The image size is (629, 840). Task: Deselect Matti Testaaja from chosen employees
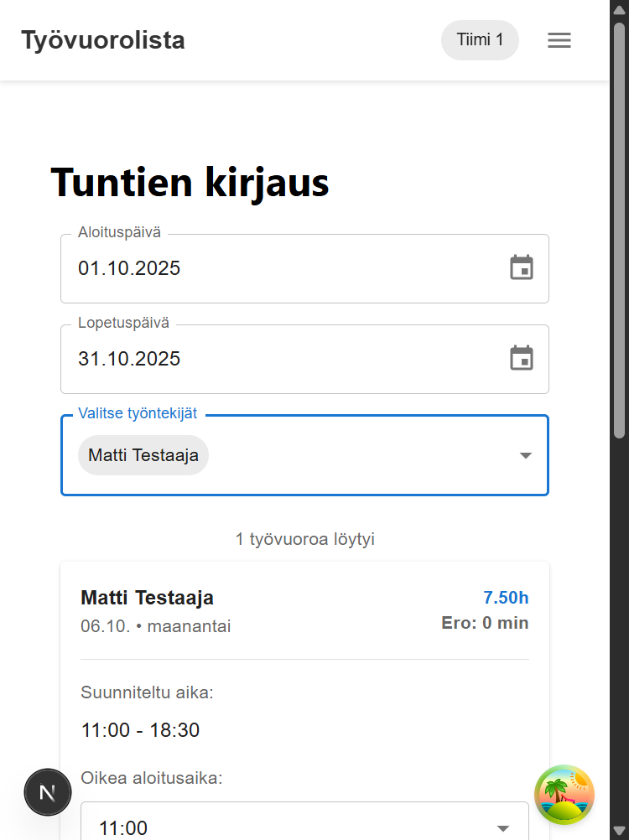pyautogui.click(x=143, y=455)
